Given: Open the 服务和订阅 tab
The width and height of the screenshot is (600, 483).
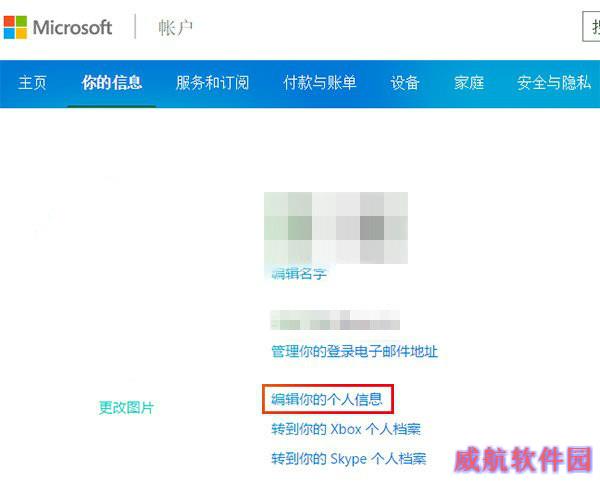Looking at the screenshot, I should pos(213,83).
